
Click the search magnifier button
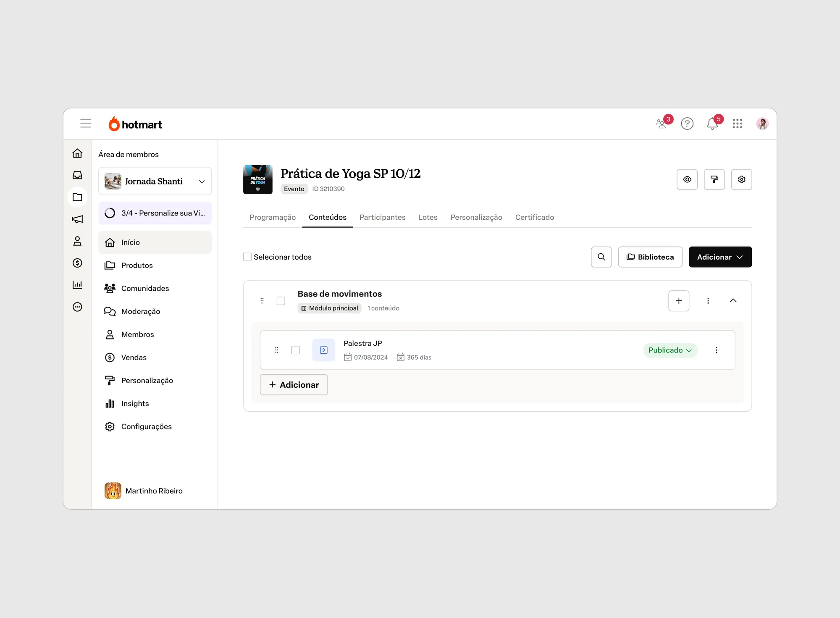tap(601, 257)
